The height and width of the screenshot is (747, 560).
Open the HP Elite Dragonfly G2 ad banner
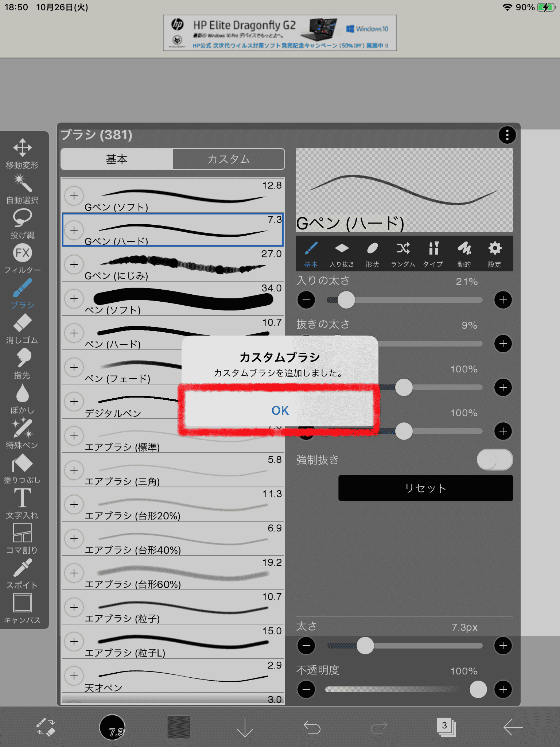(280, 33)
